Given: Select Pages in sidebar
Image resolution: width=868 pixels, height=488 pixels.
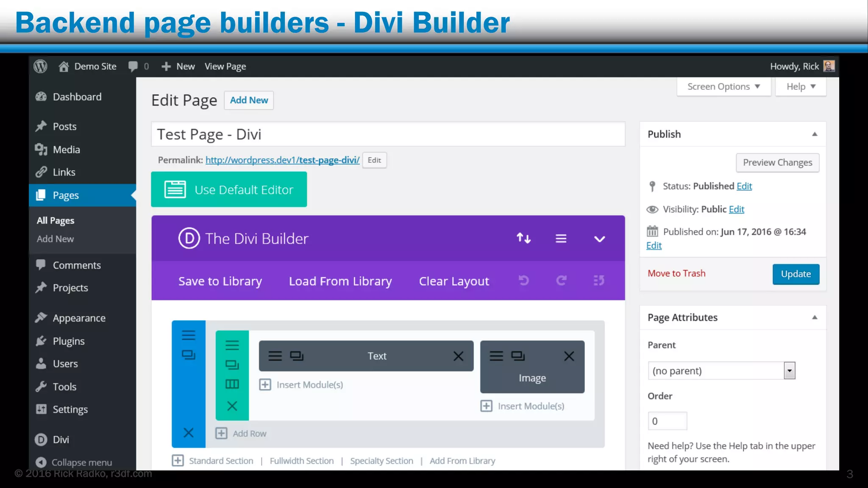Looking at the screenshot, I should pos(82,195).
